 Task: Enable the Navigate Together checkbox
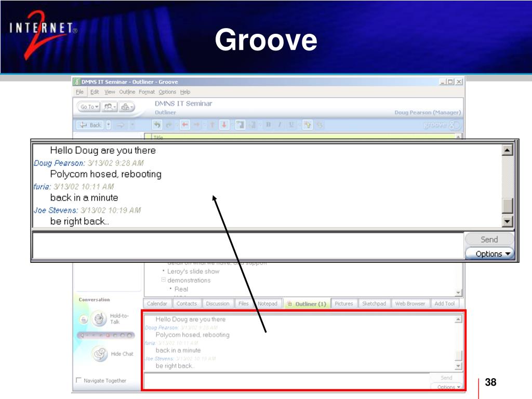click(x=79, y=380)
